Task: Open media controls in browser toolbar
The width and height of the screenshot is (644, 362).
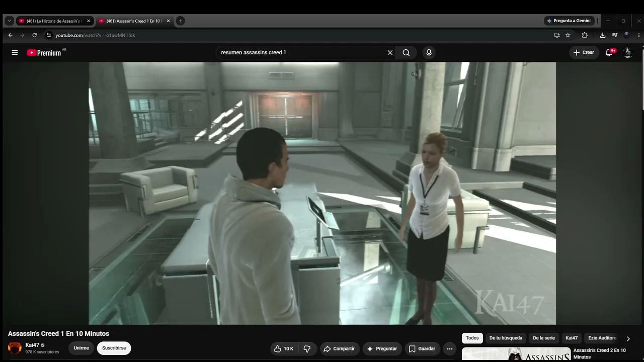Action: (614, 35)
